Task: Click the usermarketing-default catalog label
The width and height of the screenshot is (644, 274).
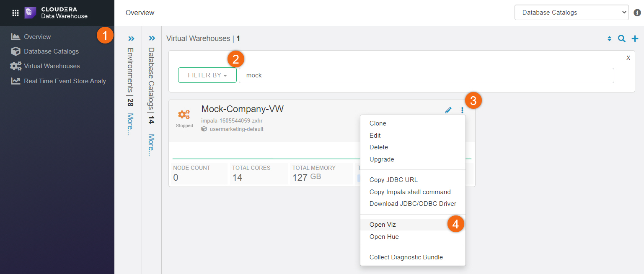Action: [236, 129]
